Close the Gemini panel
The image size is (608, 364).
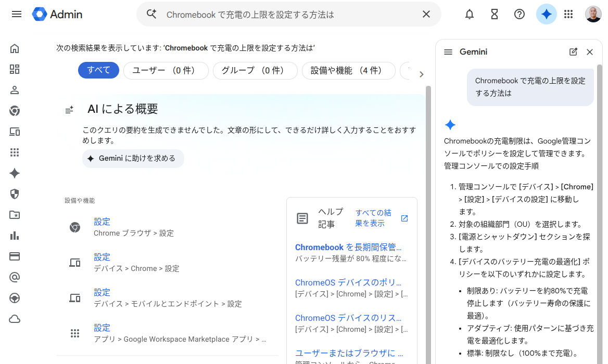[x=590, y=52]
